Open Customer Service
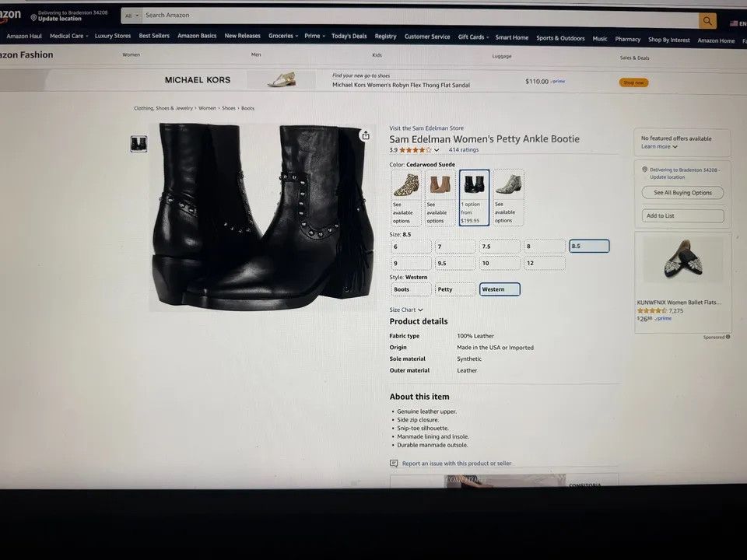Screen dimensions: 747x560 click(x=427, y=37)
